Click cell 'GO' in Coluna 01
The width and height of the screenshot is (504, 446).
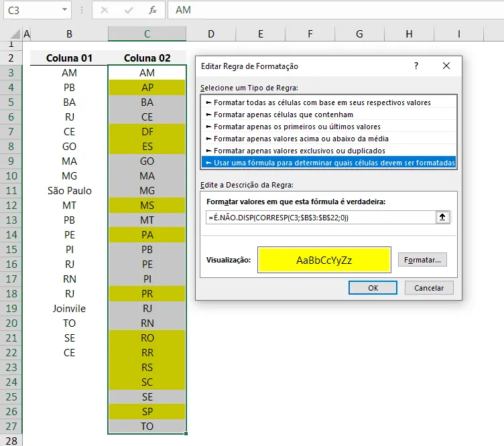69,147
